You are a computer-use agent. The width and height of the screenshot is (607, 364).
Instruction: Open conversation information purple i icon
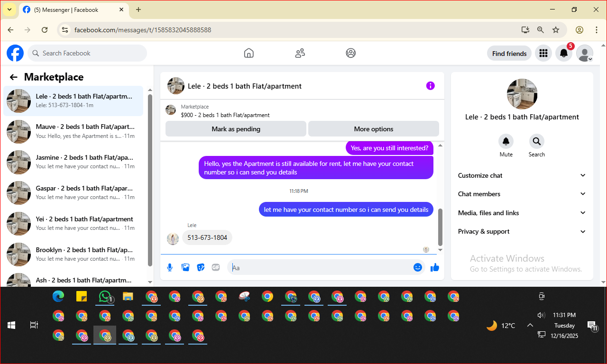pyautogui.click(x=430, y=86)
